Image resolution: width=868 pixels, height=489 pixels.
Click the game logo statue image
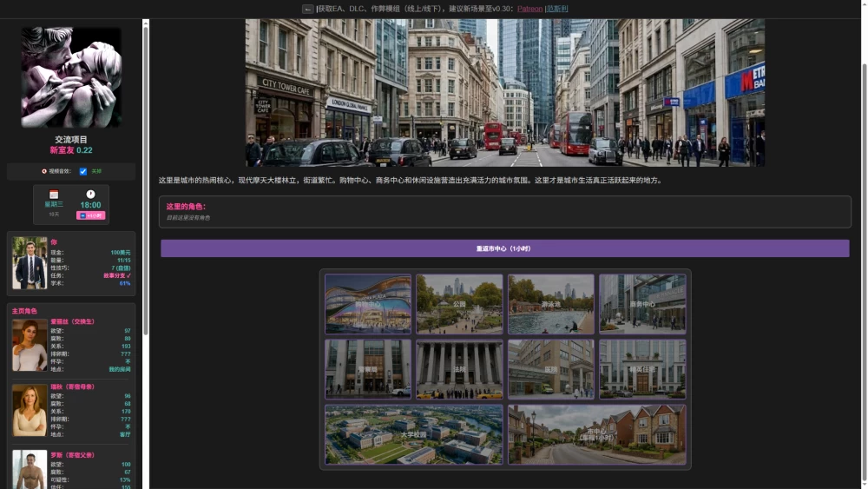(x=71, y=77)
